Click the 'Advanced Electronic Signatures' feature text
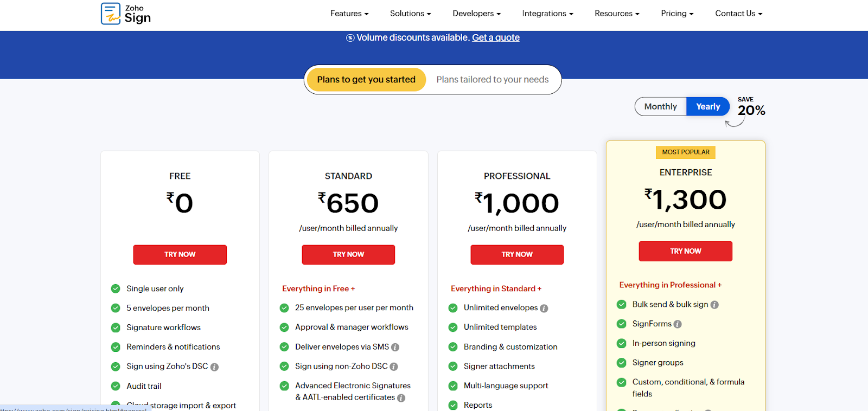Screen dimensions: 868x411 (353, 386)
